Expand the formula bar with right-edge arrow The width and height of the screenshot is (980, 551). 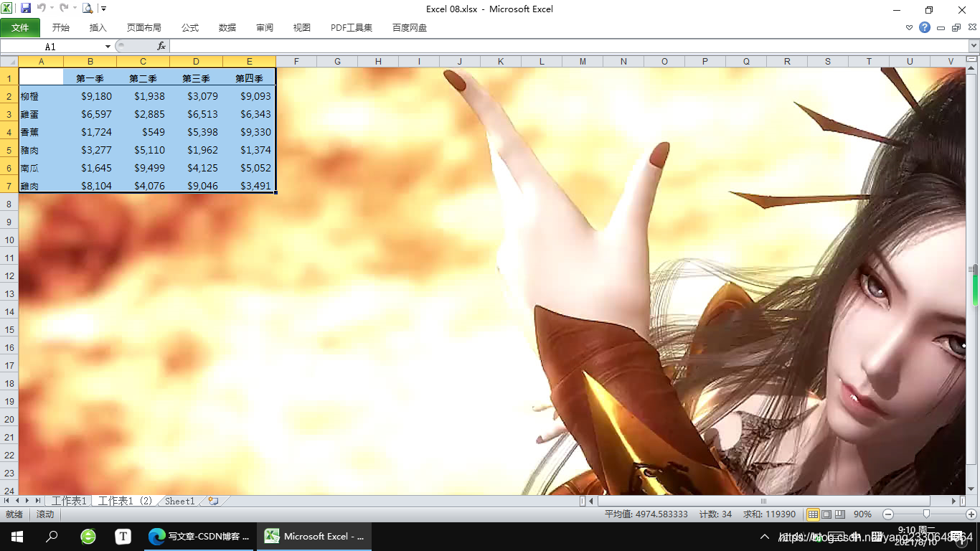click(x=973, y=46)
